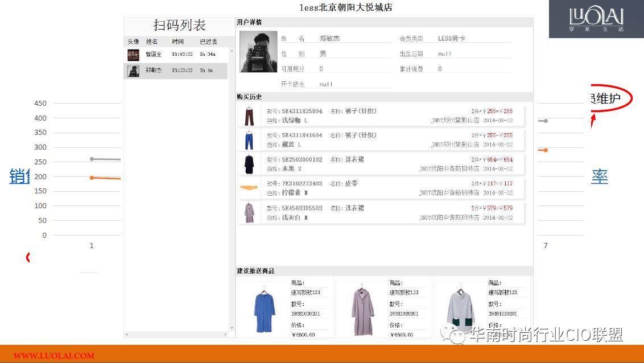
Task: Select item number 5E2503000102
Action: 302,160
